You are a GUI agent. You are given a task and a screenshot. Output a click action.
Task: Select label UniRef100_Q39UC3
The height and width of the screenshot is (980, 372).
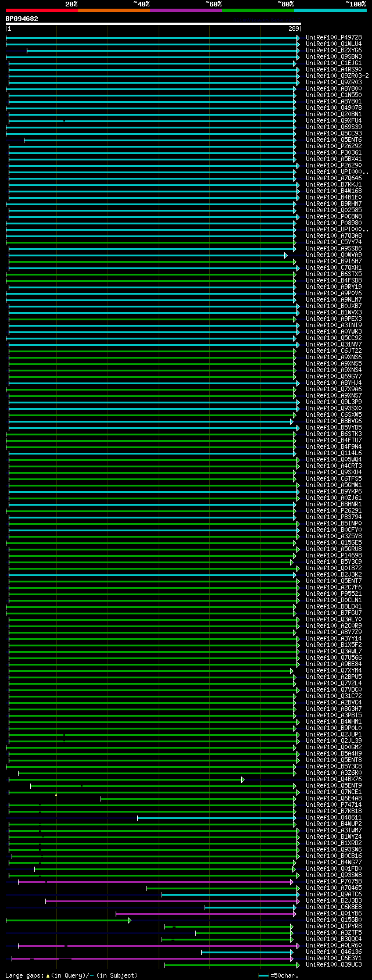(334, 964)
